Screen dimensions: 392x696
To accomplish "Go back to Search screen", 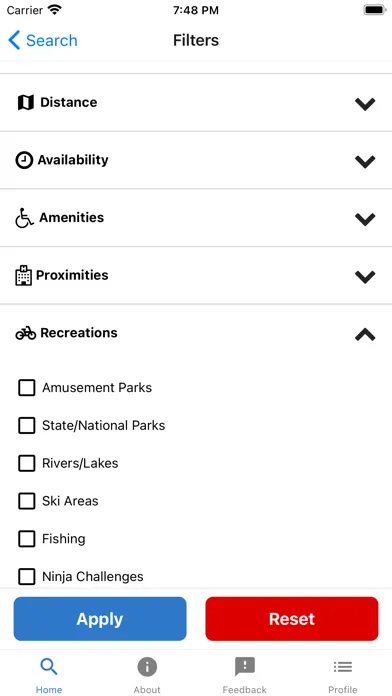I will [43, 40].
